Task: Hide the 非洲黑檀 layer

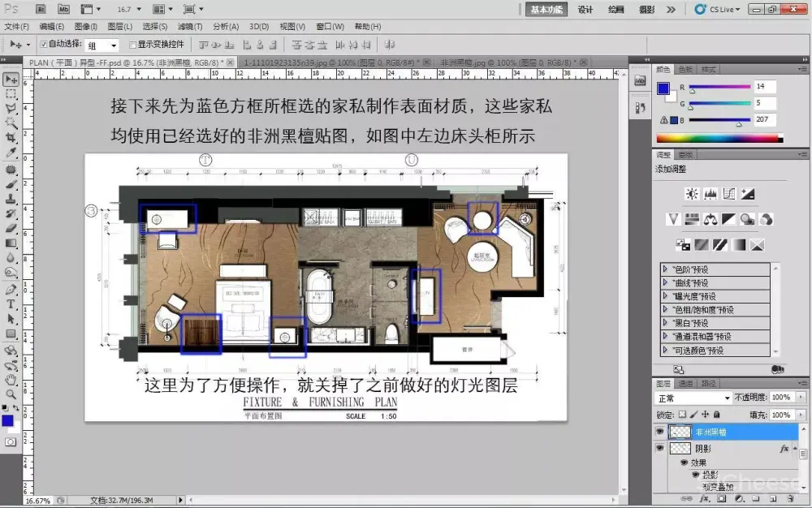Action: 659,433
